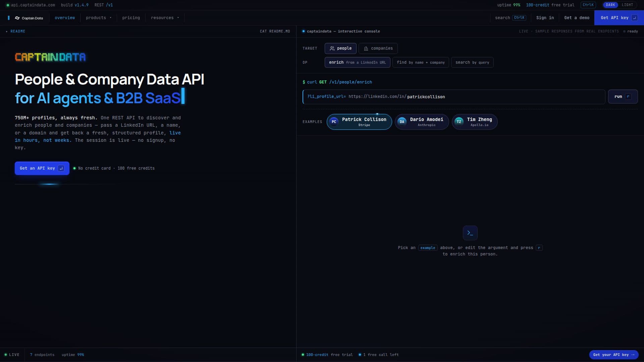This screenshot has width=644, height=362.
Task: Click 1 free call left text
Action: (x=381, y=355)
